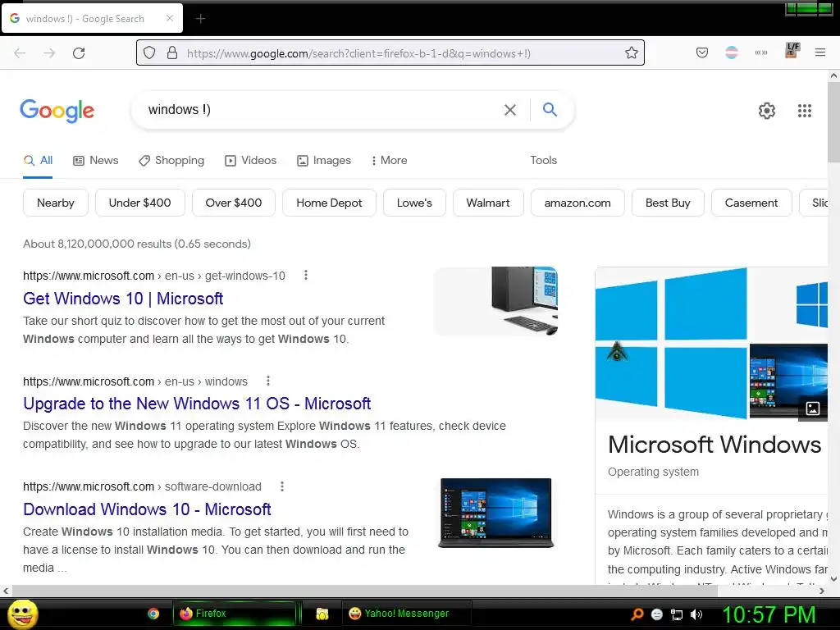This screenshot has height=630, width=840.
Task: Click the round face tray icon
Action: [x=657, y=614]
